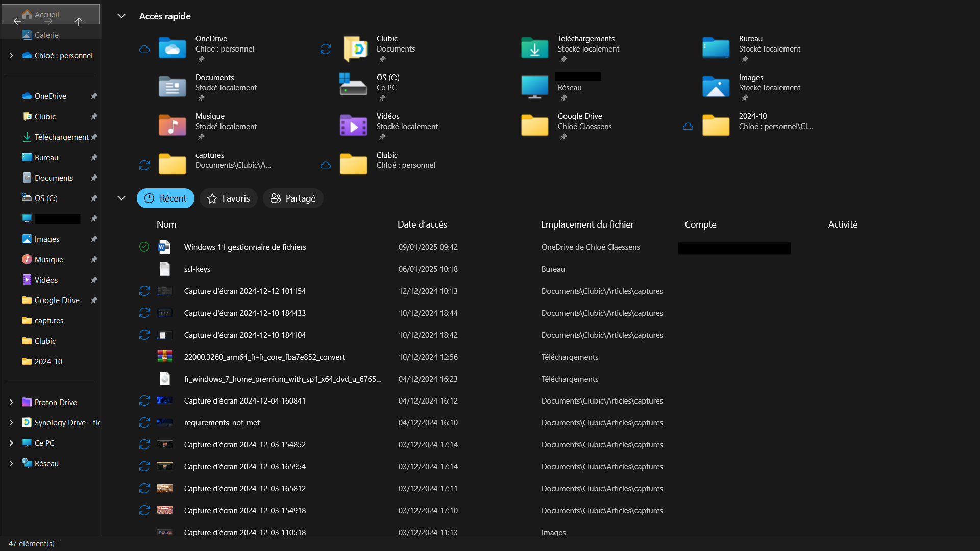This screenshot has width=980, height=551.
Task: Open the ssl-keys file in recent list
Action: (197, 269)
